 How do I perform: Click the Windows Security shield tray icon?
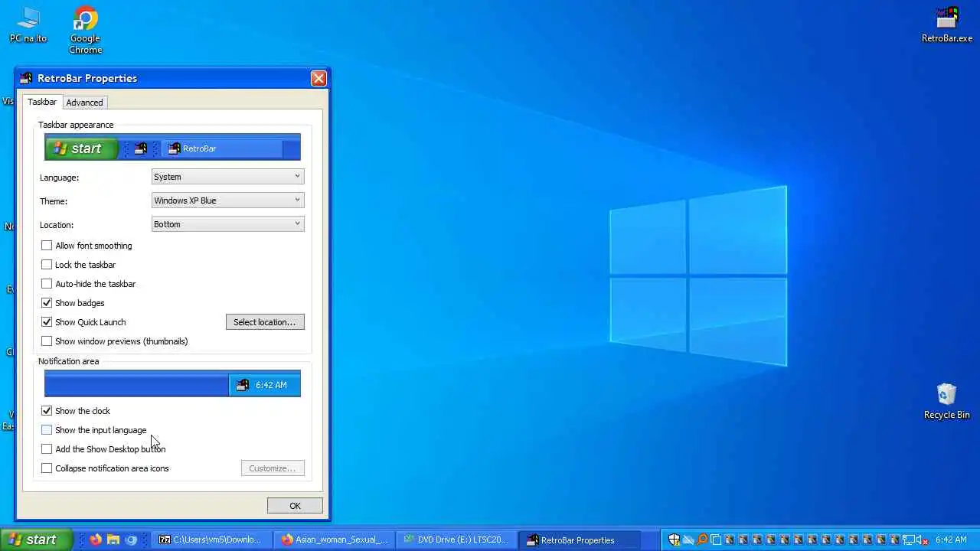[x=674, y=540]
